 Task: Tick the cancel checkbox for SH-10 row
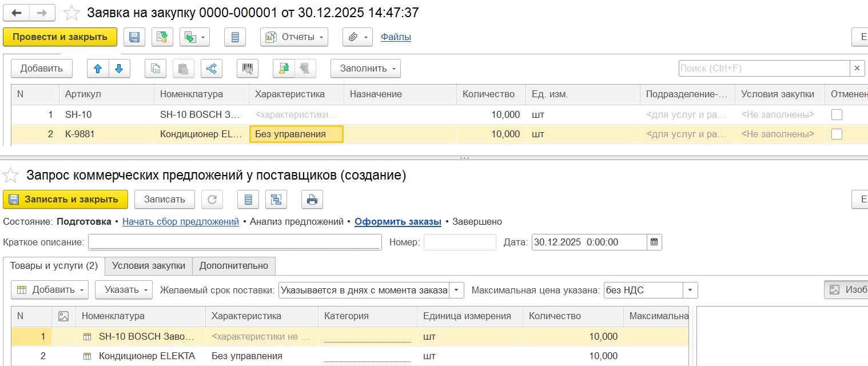pos(837,114)
